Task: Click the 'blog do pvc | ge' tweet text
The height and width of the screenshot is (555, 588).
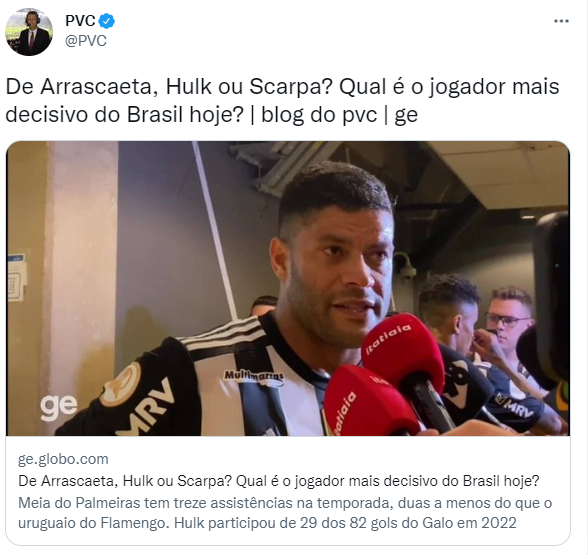Action: click(x=339, y=114)
